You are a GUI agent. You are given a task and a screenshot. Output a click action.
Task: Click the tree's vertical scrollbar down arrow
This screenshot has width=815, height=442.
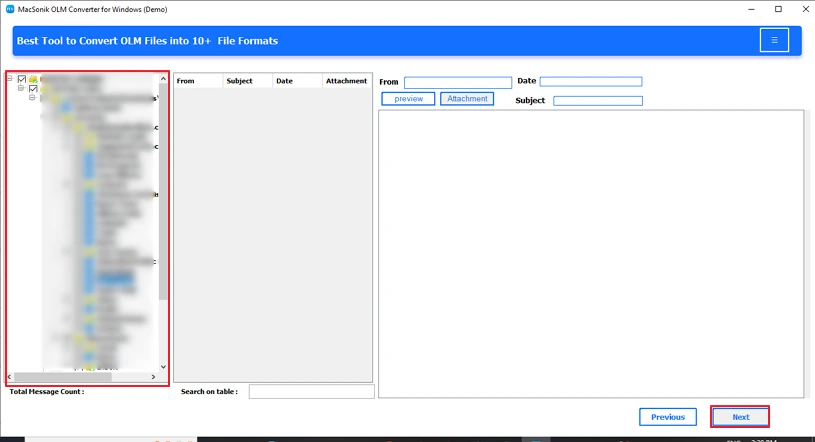pyautogui.click(x=164, y=367)
